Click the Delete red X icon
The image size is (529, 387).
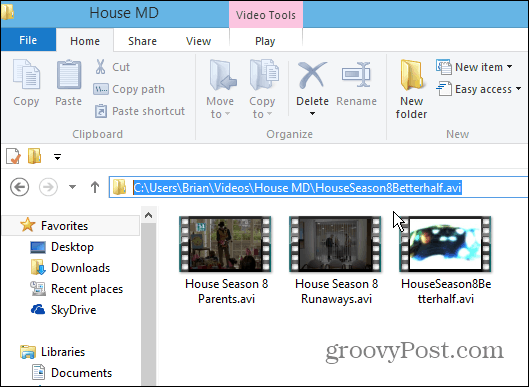tap(312, 75)
